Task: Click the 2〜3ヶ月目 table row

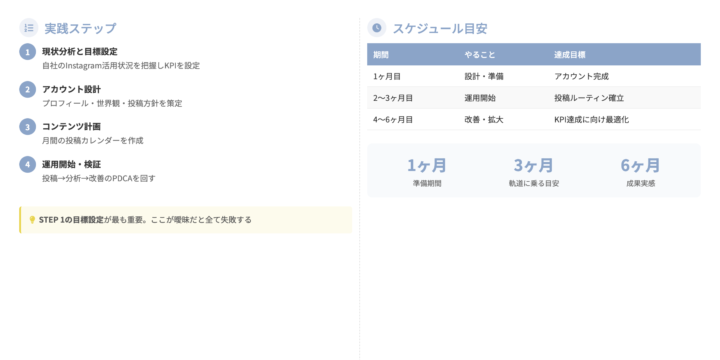Action: (534, 98)
